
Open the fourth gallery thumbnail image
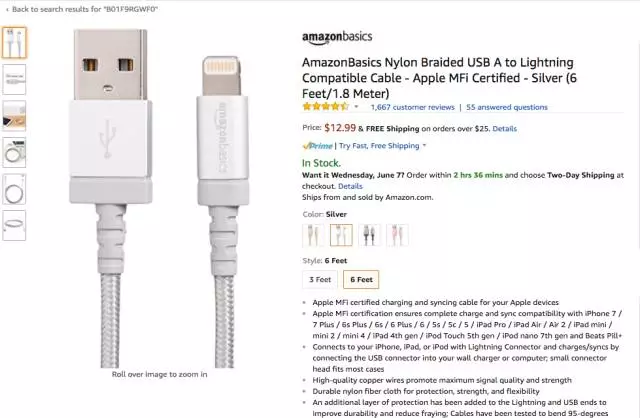coord(15,152)
